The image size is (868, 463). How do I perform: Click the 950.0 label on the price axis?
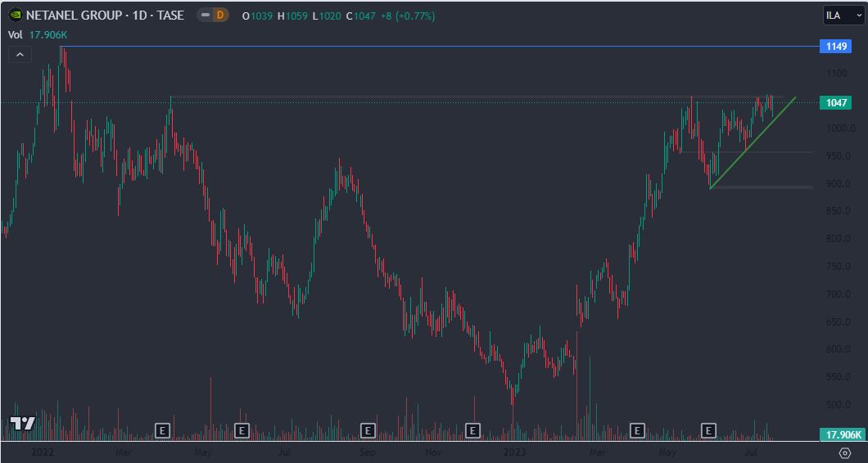(x=839, y=156)
